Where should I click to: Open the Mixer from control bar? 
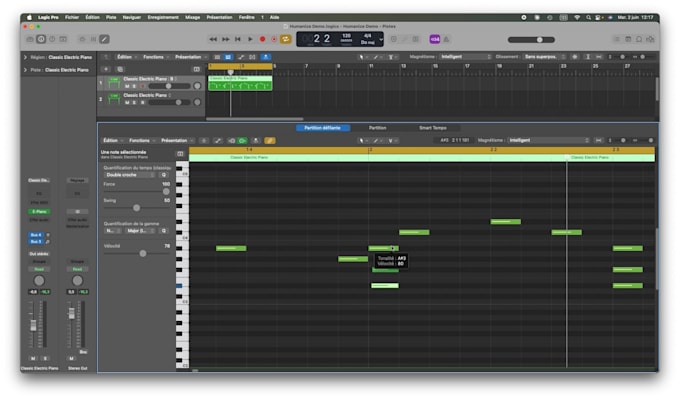[93, 39]
